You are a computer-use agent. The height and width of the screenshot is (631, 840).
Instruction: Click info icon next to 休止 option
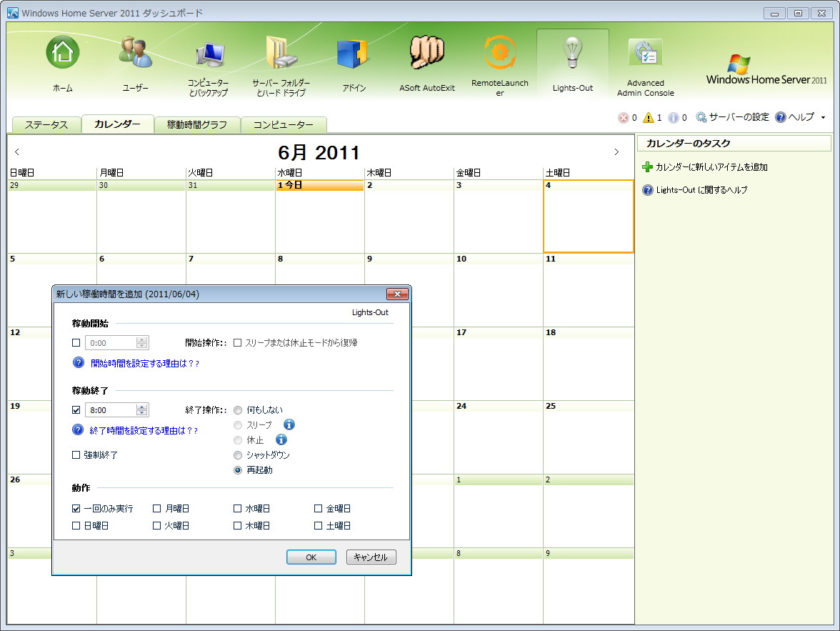pyautogui.click(x=281, y=439)
